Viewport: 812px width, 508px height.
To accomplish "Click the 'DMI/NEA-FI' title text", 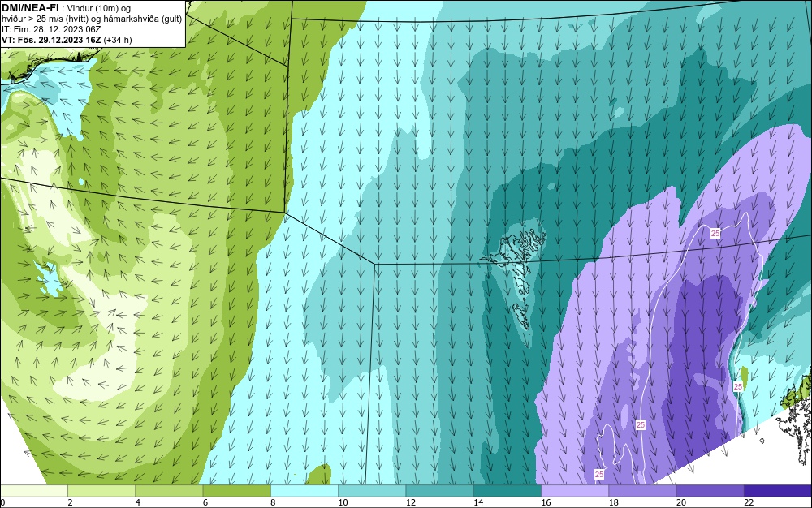I will 30,8.
